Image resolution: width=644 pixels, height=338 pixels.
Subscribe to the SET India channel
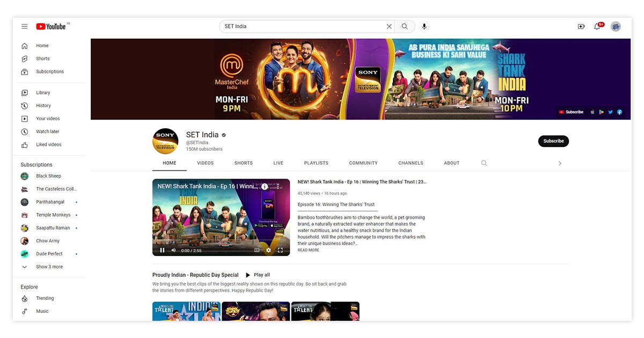[553, 141]
